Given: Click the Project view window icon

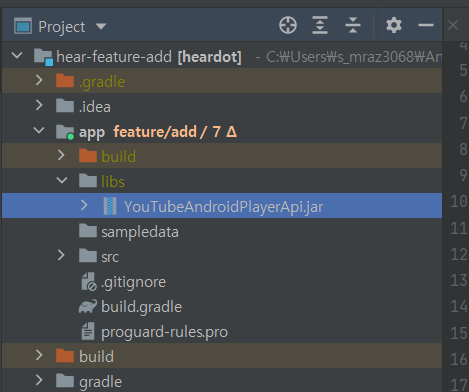Looking at the screenshot, I should tap(23, 26).
